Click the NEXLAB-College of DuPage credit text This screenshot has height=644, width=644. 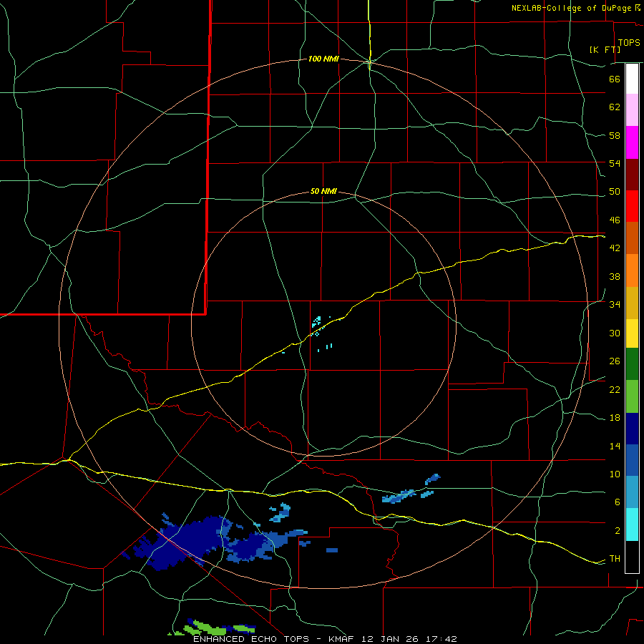pos(572,8)
